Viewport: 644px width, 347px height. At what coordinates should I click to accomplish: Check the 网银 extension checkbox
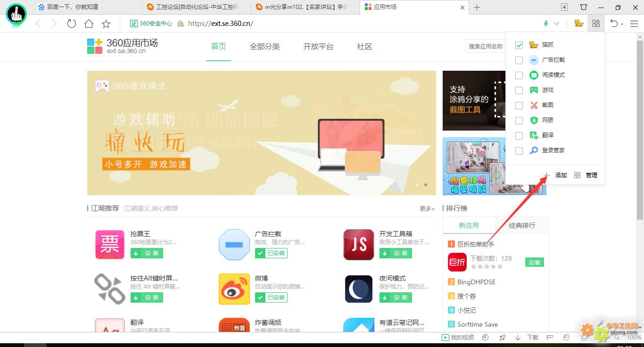pyautogui.click(x=519, y=120)
